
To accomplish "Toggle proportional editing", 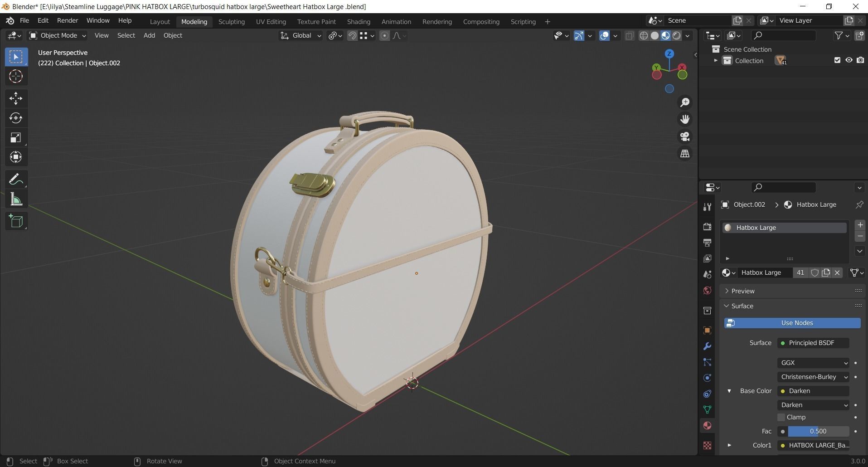I will pyautogui.click(x=384, y=35).
